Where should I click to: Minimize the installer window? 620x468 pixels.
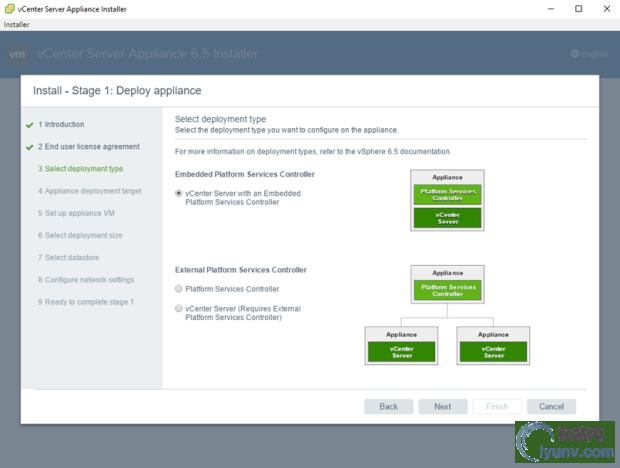pos(551,9)
